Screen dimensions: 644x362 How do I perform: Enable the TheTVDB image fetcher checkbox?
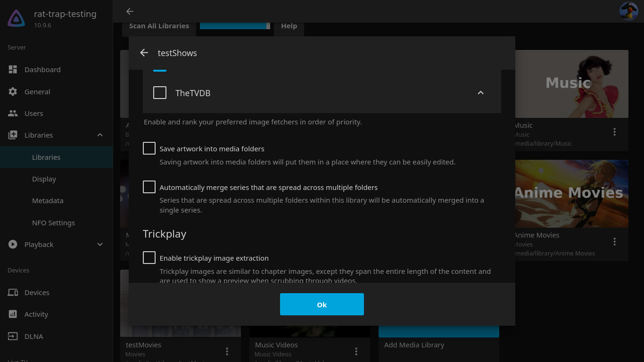coord(160,93)
